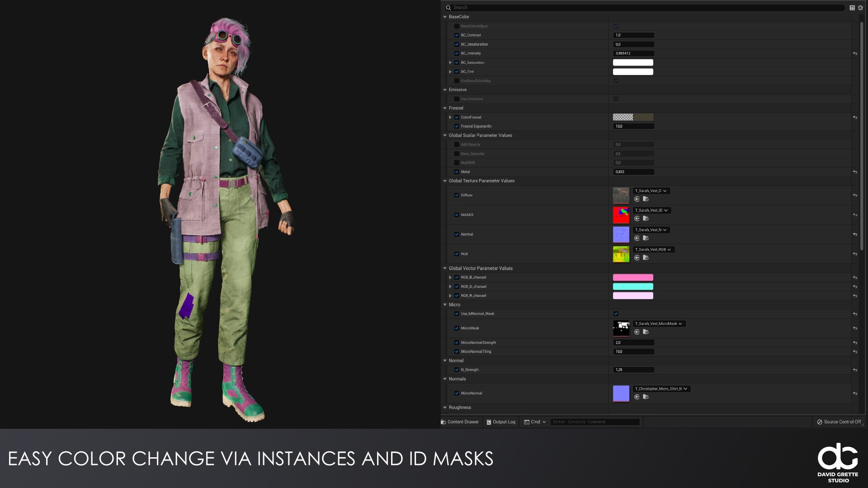Viewport: 868px width, 488px height.
Task: Open the Cmd dropdown in the bottom bar
Action: (x=535, y=422)
